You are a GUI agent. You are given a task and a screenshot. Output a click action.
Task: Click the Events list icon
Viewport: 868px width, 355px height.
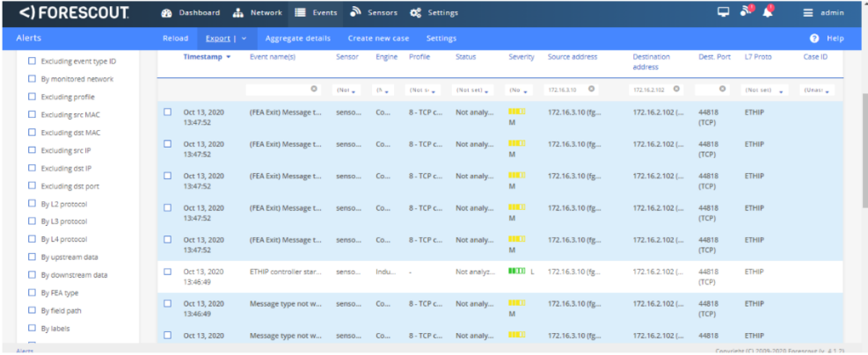(300, 12)
